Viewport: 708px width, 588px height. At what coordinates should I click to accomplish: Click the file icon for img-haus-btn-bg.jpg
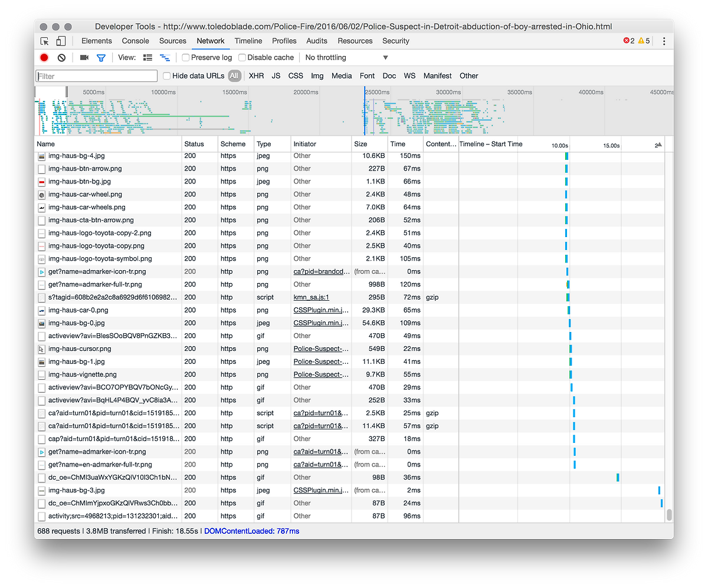(x=41, y=182)
